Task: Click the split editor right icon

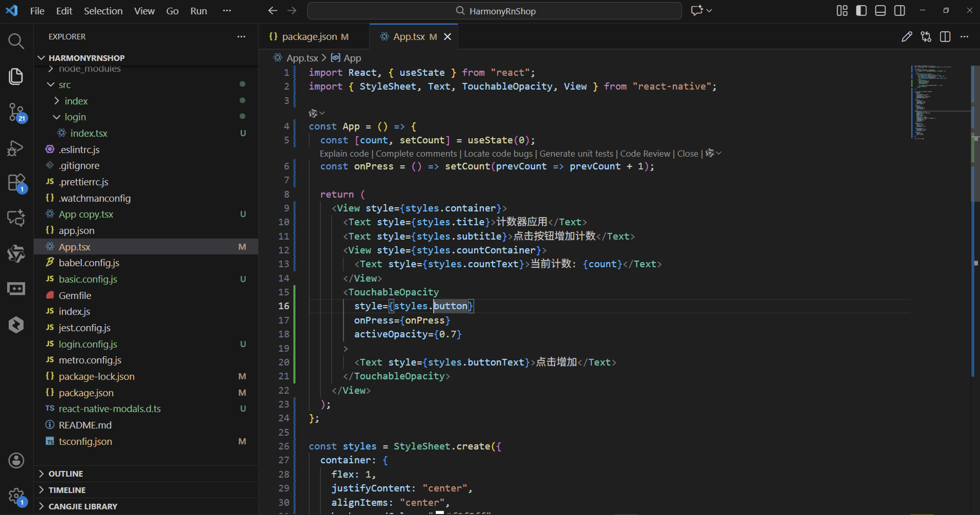Action: 945,37
